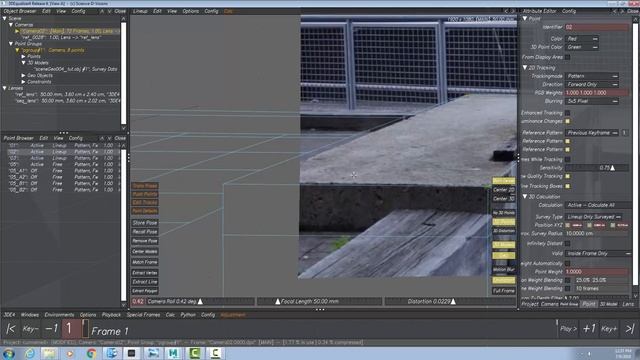The width and height of the screenshot is (640, 360).
Task: Open Windows Start menu
Action: 9,353
